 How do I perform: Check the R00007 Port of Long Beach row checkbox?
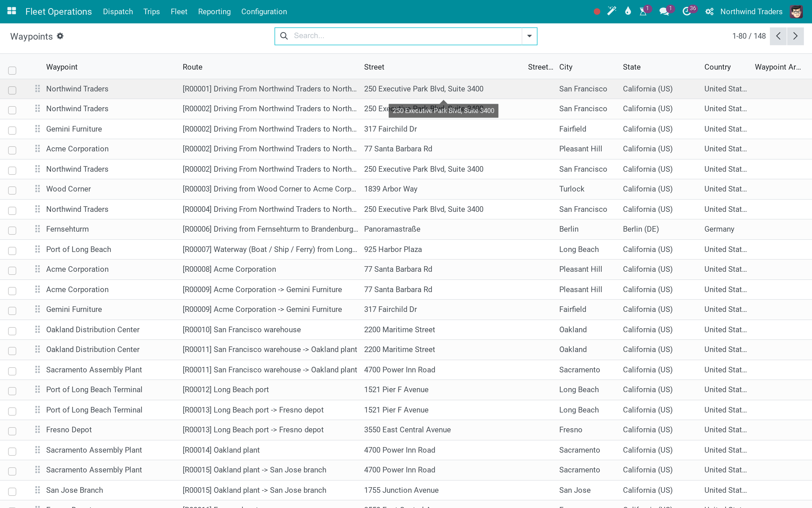tap(12, 251)
